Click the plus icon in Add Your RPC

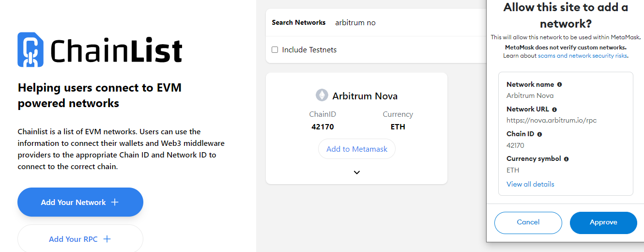click(107, 239)
